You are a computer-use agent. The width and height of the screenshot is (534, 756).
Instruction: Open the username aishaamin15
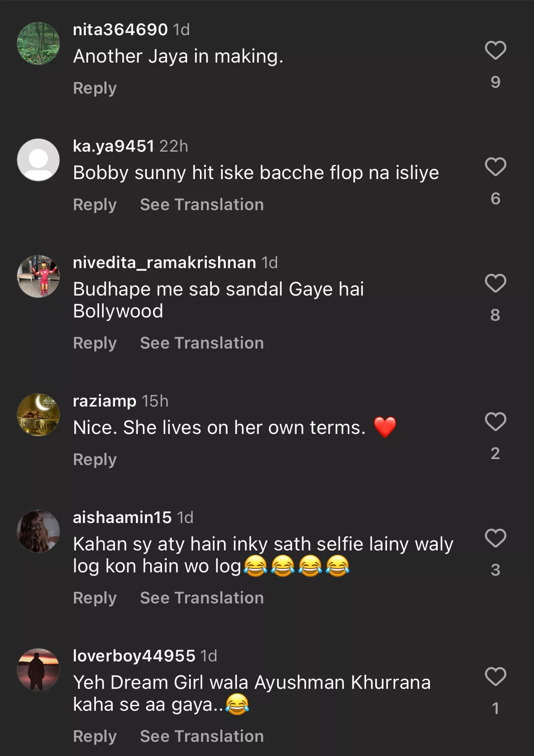[x=122, y=518]
